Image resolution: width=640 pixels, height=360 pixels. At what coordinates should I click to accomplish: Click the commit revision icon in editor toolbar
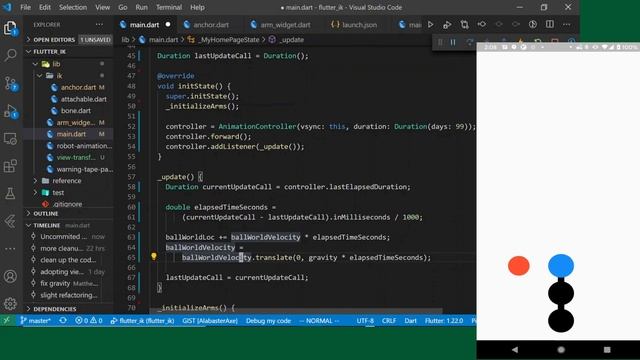click(482, 24)
